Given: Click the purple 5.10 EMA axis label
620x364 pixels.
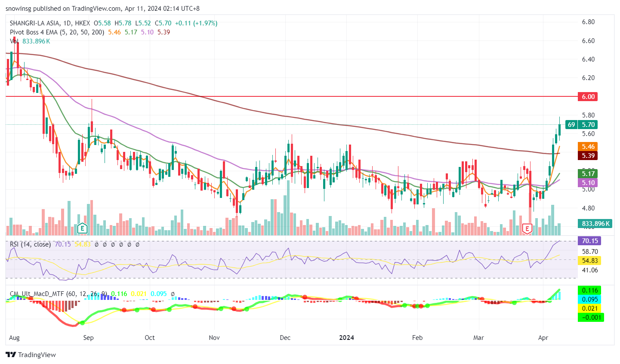Looking at the screenshot, I should 588,183.
